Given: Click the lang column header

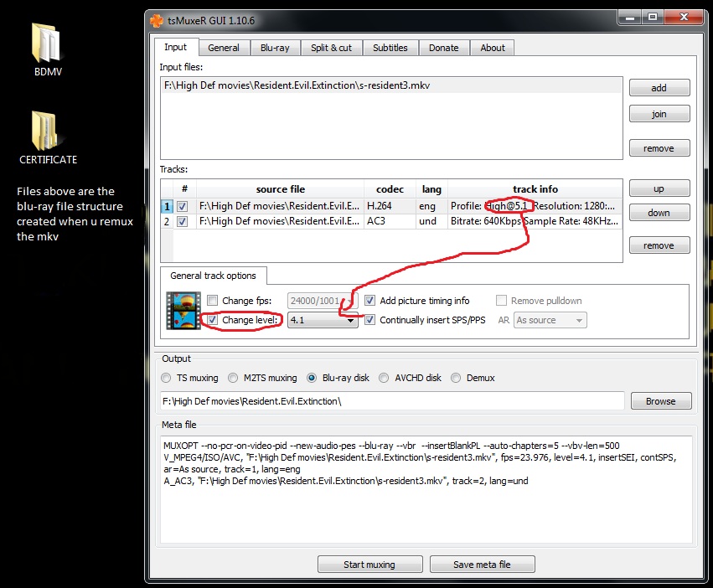Looking at the screenshot, I should coord(431,189).
